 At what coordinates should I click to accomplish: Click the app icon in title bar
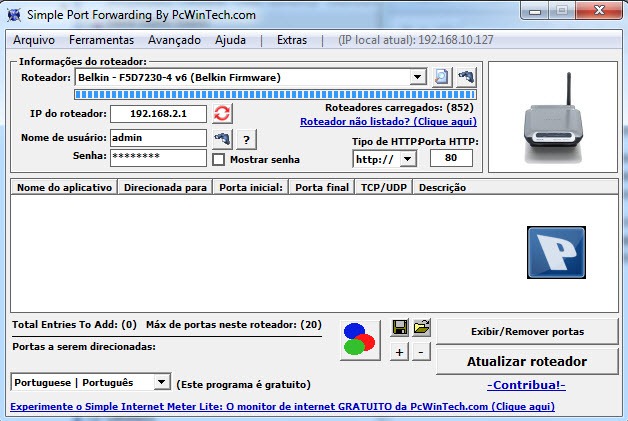(x=14, y=15)
